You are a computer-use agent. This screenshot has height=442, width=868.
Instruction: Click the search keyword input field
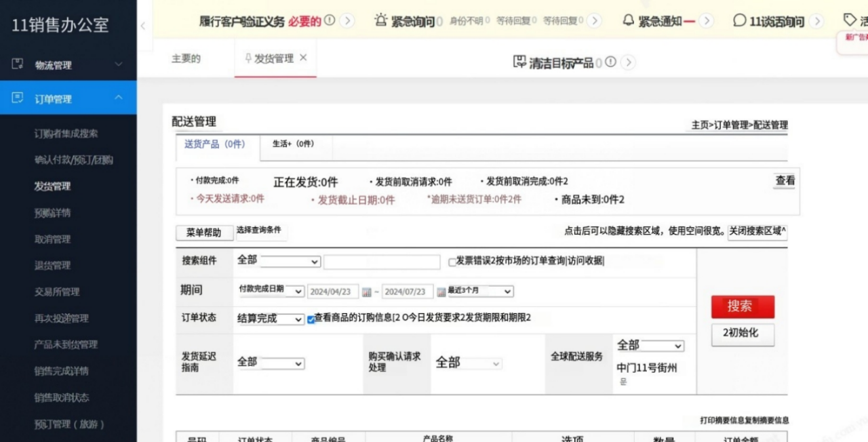click(382, 262)
